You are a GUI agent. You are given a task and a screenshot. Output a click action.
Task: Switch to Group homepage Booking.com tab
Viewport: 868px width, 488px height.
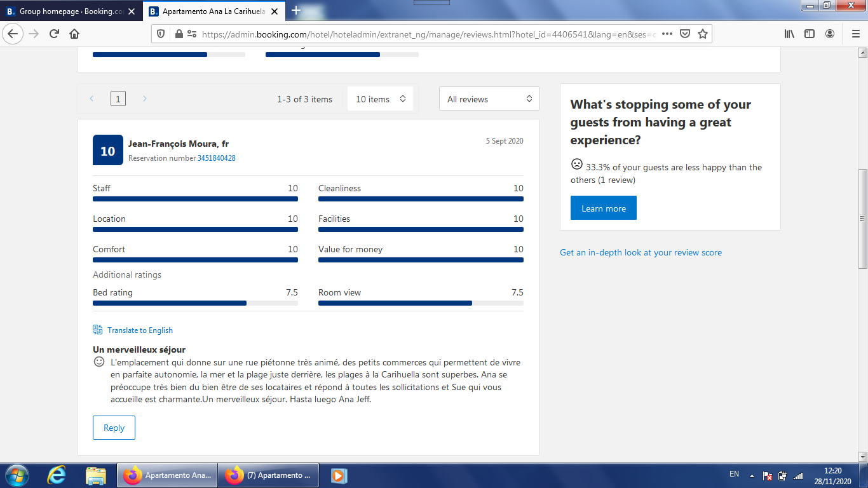70,11
